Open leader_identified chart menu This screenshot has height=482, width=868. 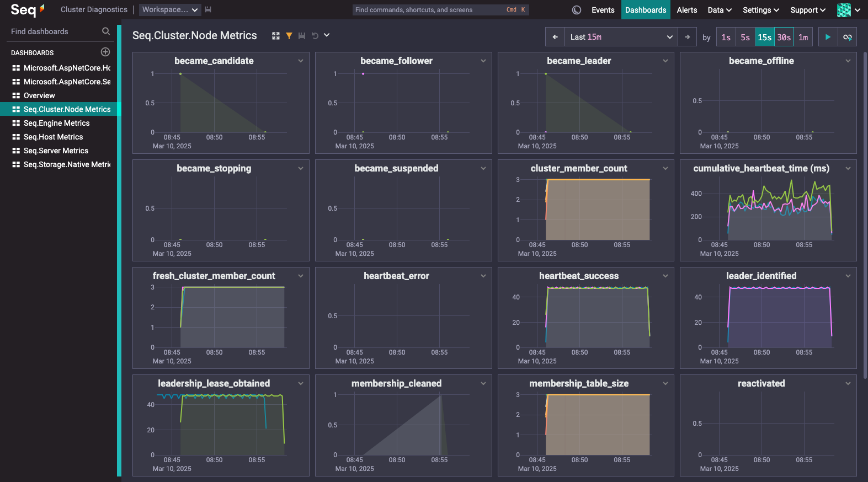pos(848,276)
